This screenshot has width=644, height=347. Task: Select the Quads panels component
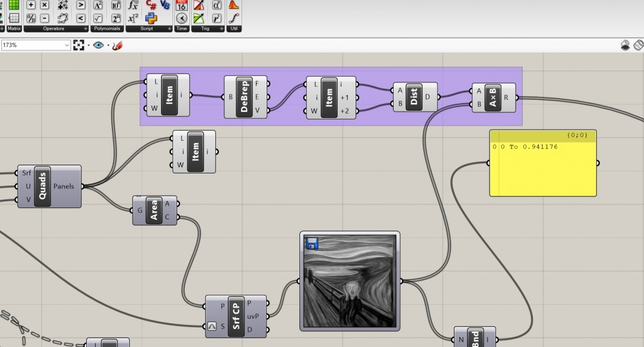click(49, 187)
